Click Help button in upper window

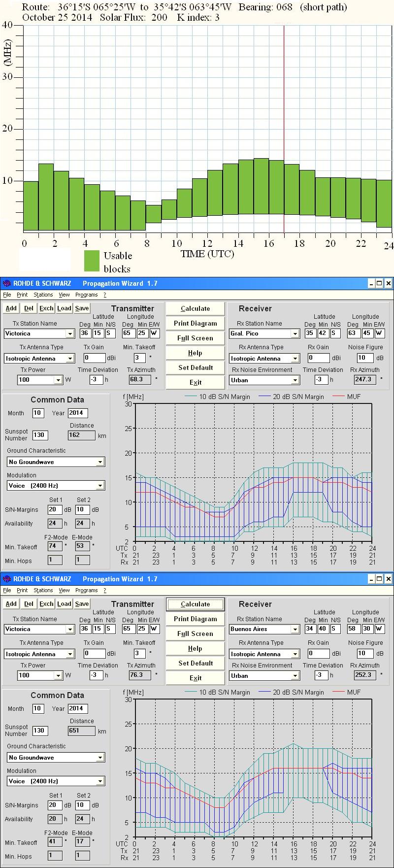pyautogui.click(x=195, y=353)
